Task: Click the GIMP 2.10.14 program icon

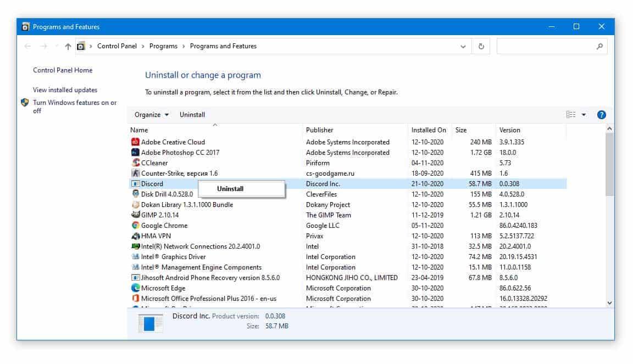Action: click(135, 215)
